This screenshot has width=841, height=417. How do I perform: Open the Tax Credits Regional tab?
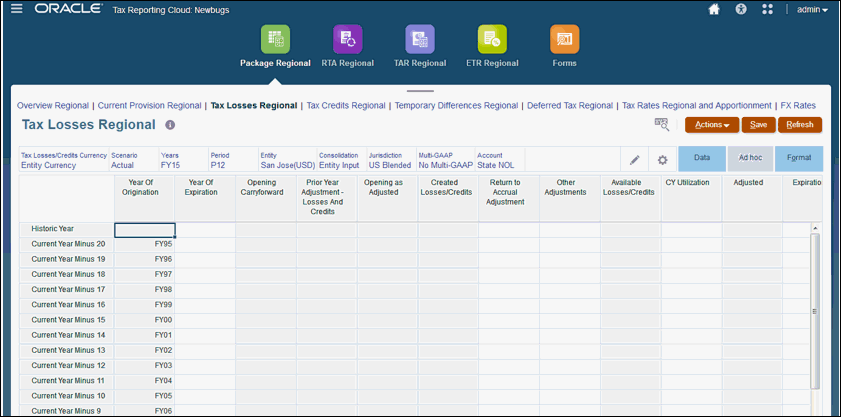click(x=346, y=106)
